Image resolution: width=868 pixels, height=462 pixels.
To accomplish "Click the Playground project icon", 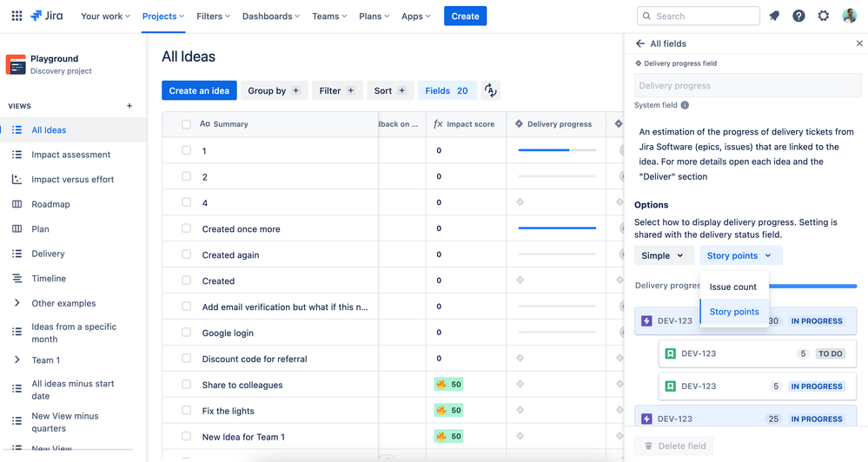I will coord(16,65).
